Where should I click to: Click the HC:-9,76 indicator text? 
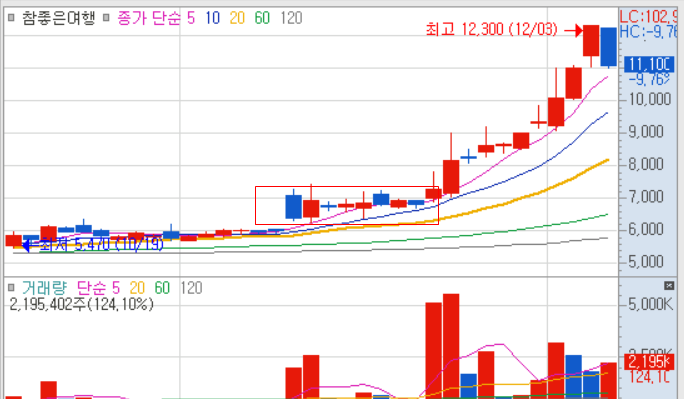(x=648, y=31)
